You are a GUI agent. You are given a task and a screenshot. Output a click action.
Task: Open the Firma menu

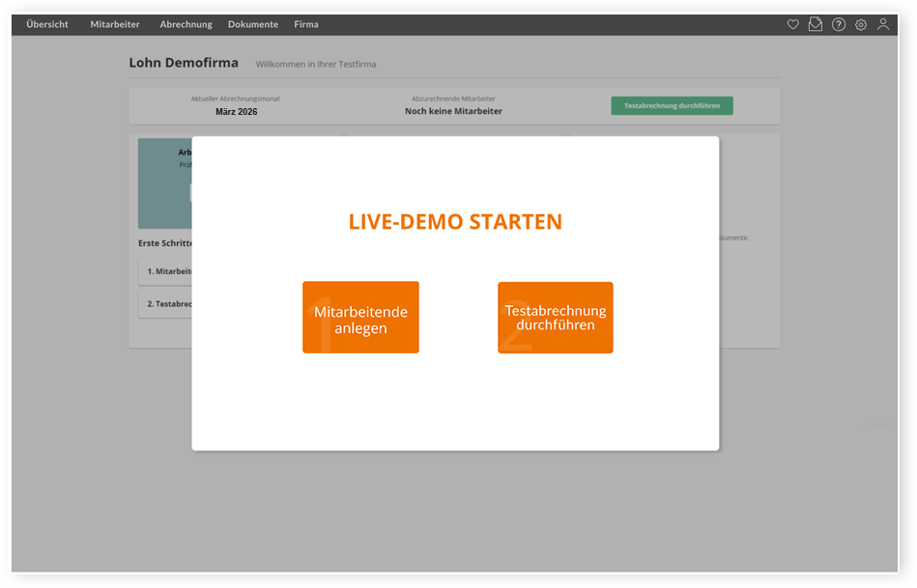coord(306,25)
